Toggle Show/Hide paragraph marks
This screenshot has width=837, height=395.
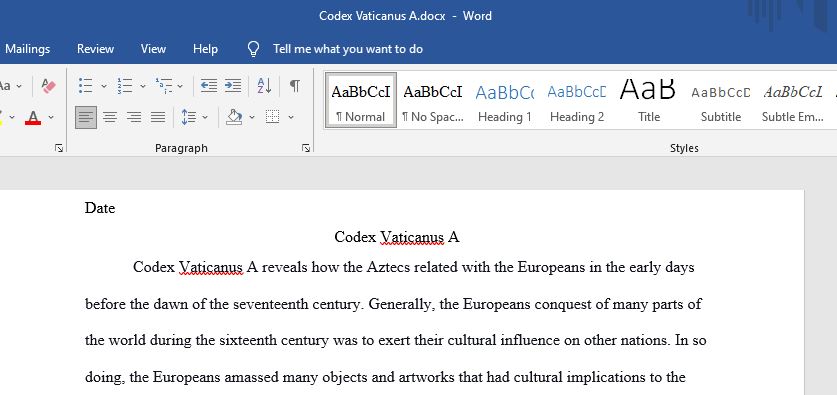point(295,85)
